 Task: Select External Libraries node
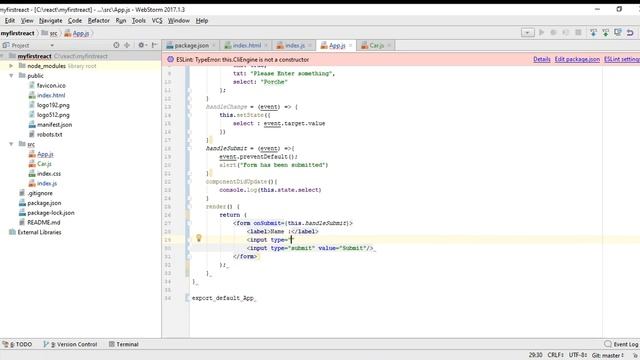point(39,232)
